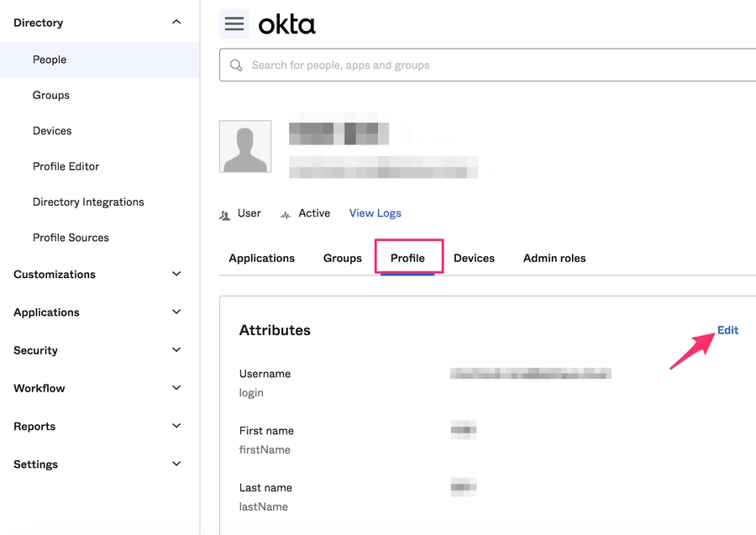Expand the Security menu chevron
The image size is (756, 535).
coord(176,350)
